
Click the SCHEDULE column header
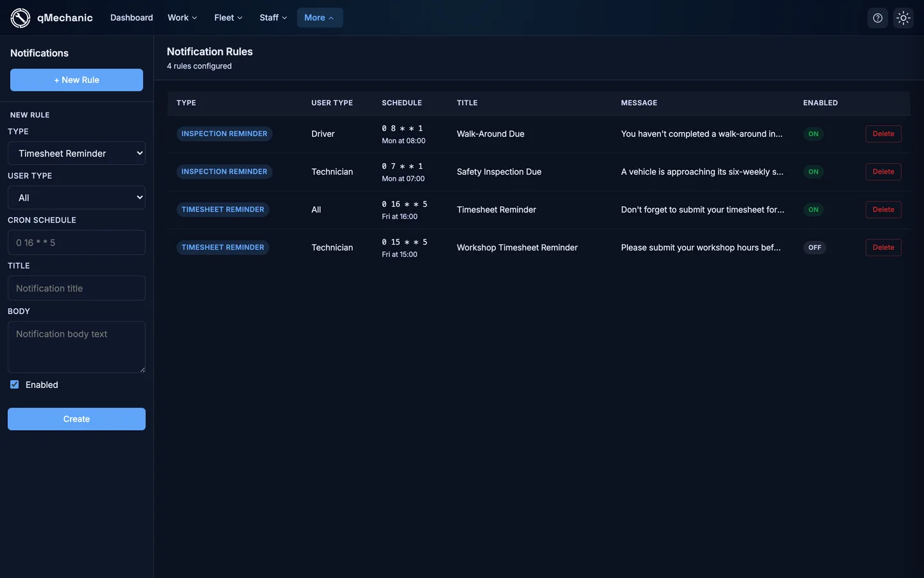pyautogui.click(x=402, y=103)
